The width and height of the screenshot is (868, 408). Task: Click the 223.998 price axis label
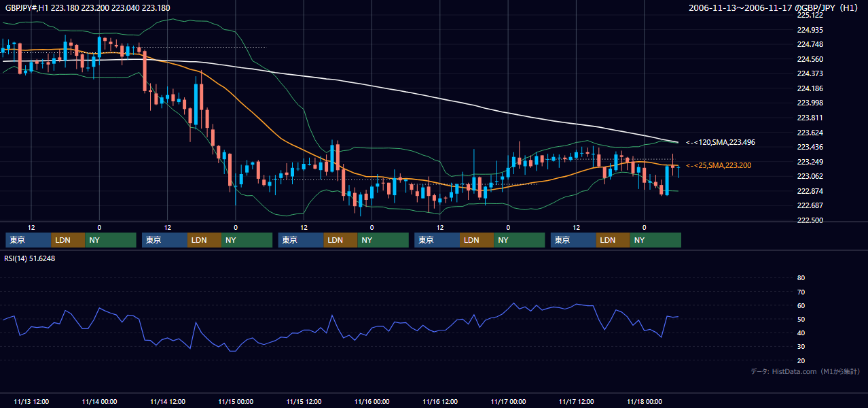810,103
